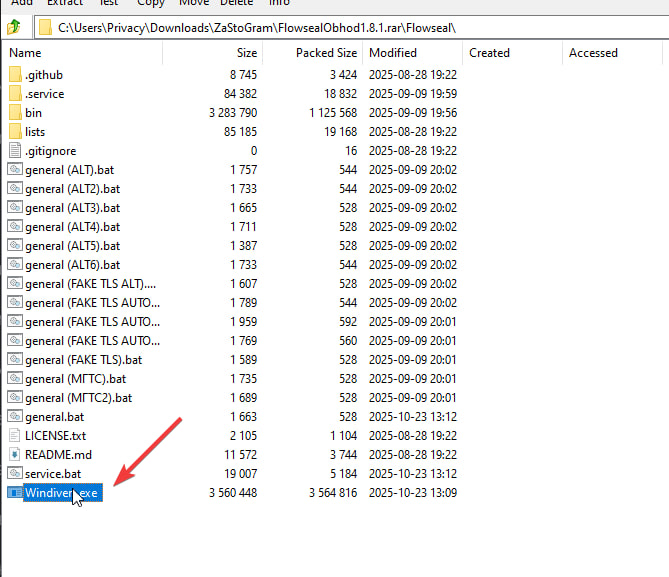
Task: Select the bin folder name
Action: click(33, 113)
